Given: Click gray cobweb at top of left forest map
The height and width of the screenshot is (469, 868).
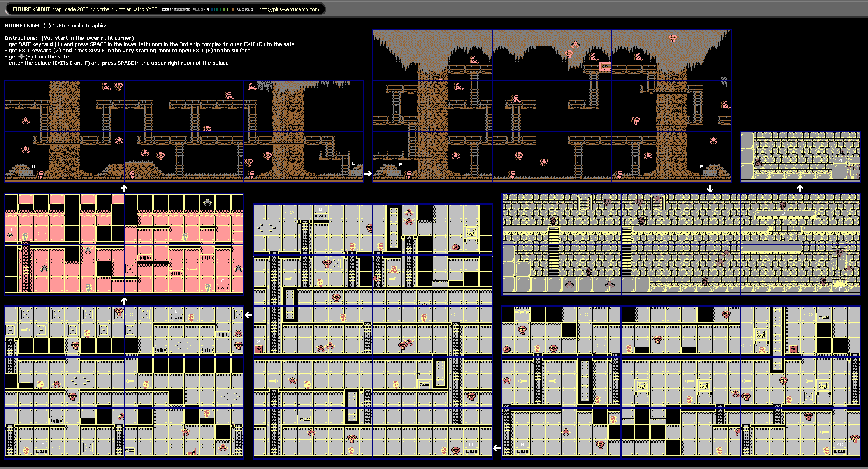Looking at the screenshot, I should click(264, 86).
